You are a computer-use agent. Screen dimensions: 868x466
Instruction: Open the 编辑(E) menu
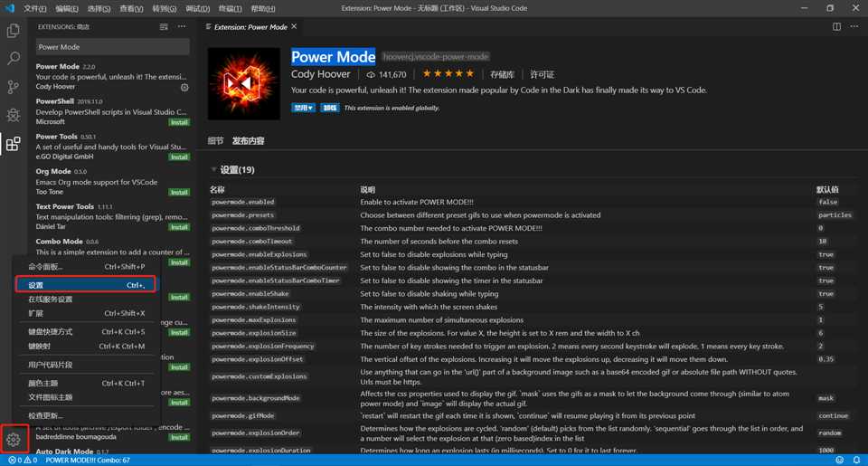tap(67, 8)
